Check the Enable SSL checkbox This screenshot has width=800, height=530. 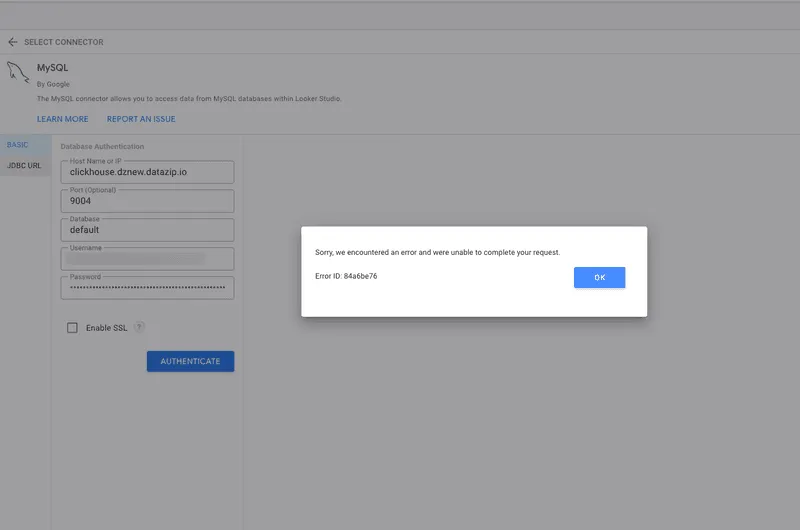click(72, 328)
